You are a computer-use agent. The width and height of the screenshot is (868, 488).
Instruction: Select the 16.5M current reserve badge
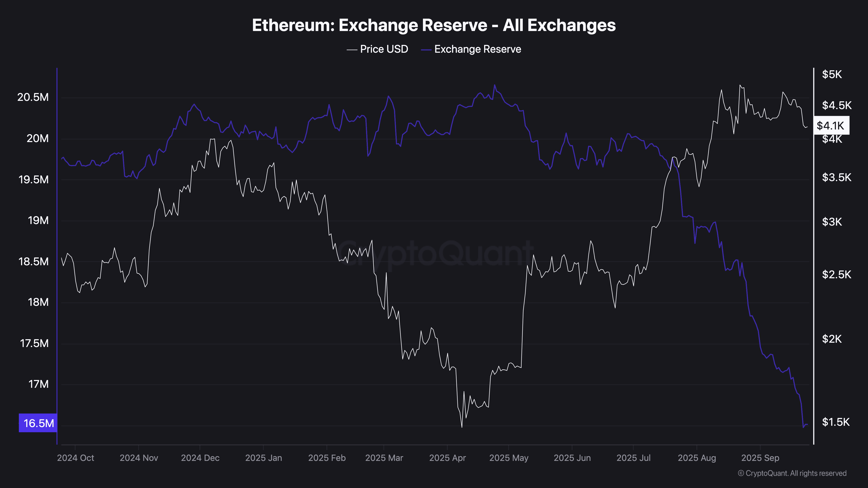pos(38,423)
